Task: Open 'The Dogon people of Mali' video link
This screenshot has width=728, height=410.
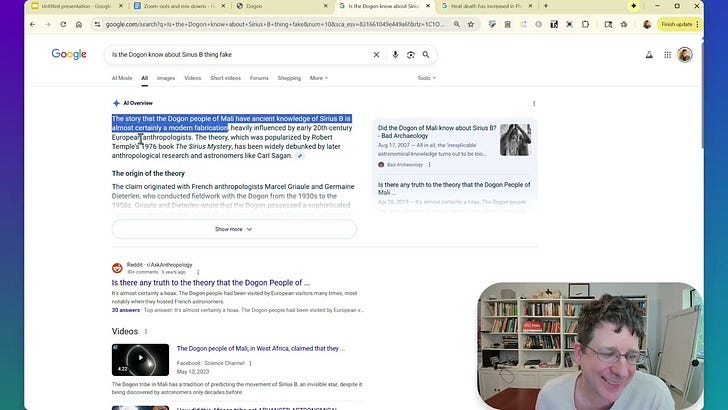Action: pos(260,349)
